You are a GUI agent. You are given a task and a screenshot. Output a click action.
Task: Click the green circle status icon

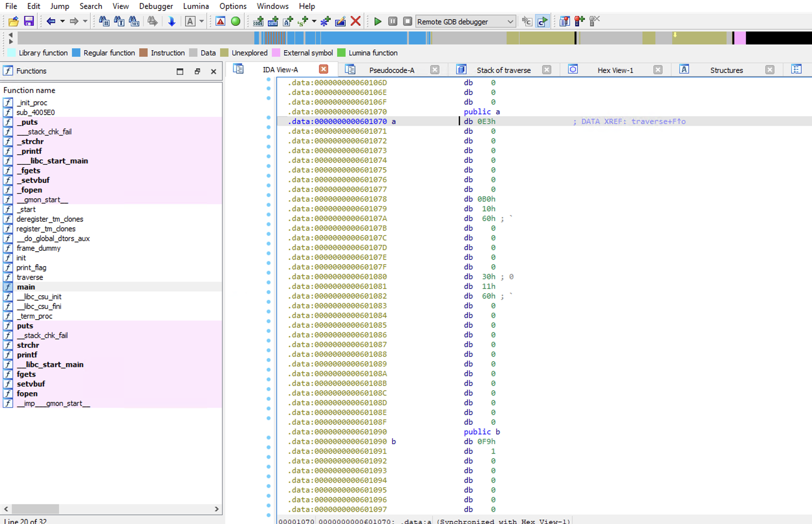tap(236, 21)
